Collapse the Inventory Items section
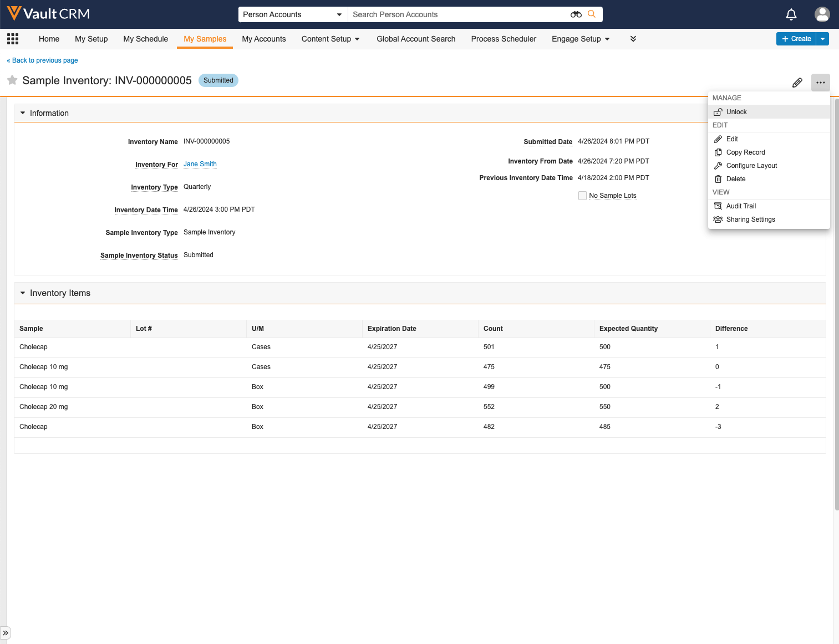Screen dimensions: 839x644 coord(23,293)
